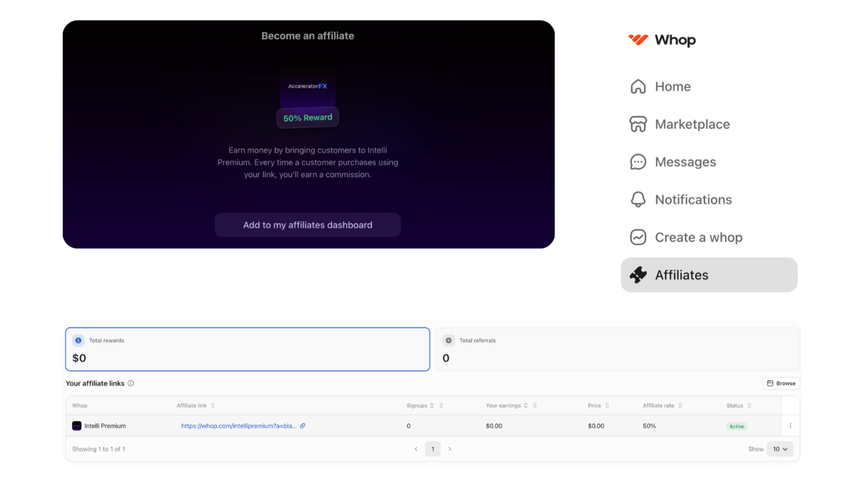Open the Show 10 rows dropdown
The width and height of the screenshot is (868, 477).
coord(780,449)
